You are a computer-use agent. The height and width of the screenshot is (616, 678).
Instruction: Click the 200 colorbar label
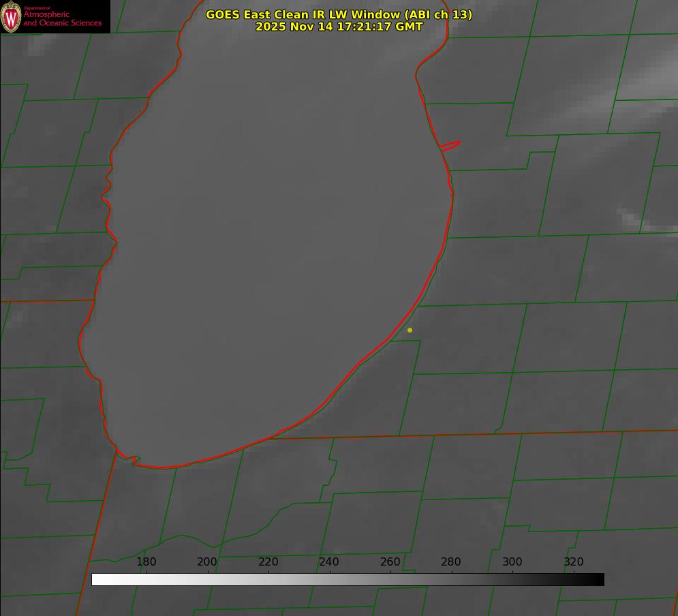click(207, 562)
